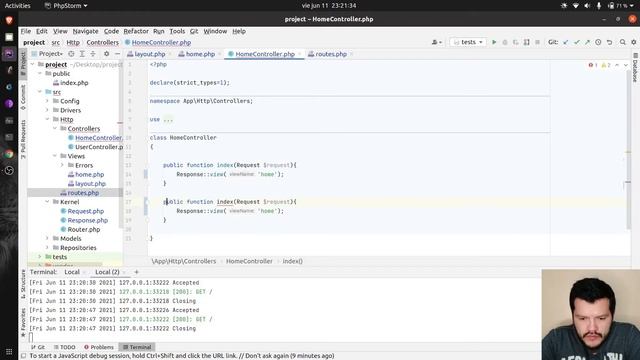Toggle the Structure tool window
The width and height of the screenshot is (640, 360).
[x=23, y=284]
